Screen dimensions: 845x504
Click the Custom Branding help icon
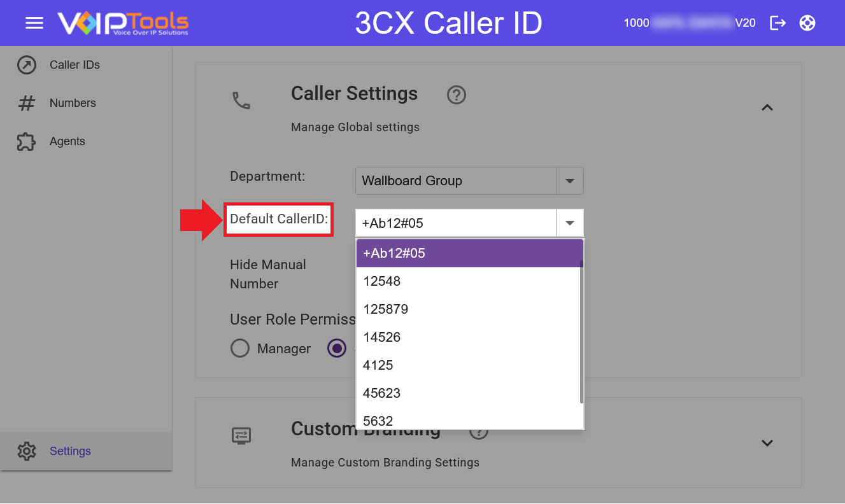478,431
